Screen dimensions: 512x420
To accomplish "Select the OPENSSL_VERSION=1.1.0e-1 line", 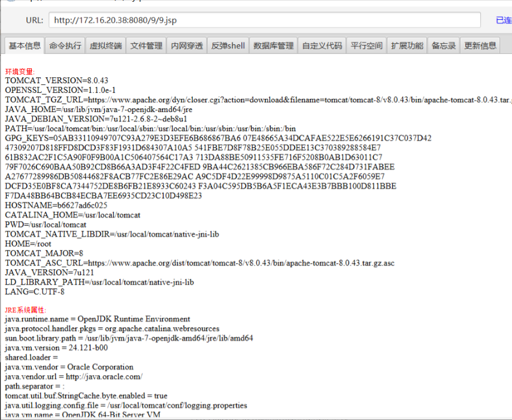I will pos(60,90).
